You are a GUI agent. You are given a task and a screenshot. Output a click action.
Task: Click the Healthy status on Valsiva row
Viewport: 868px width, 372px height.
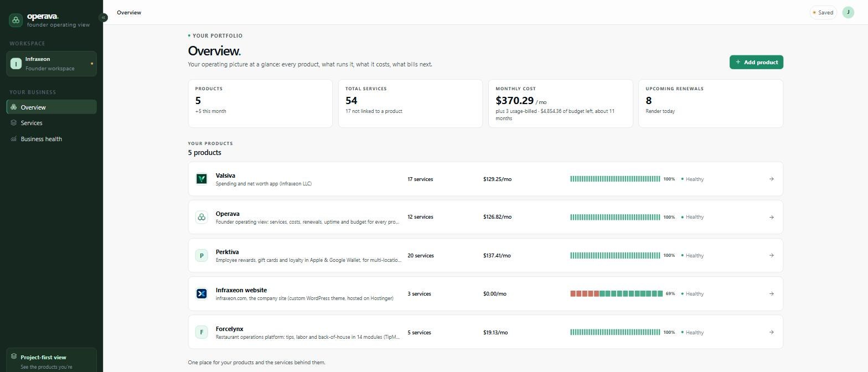693,179
